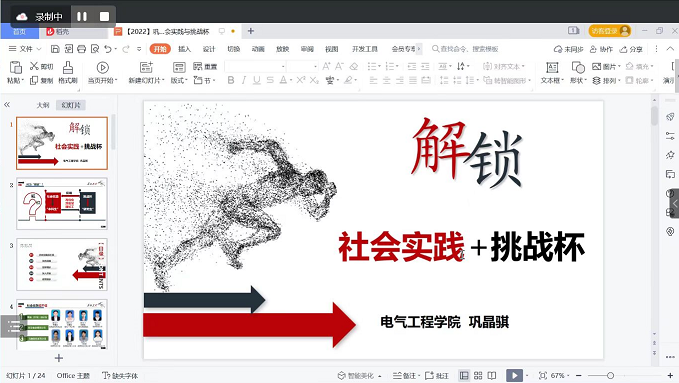
Task: Click the 分享 share button
Action: click(x=631, y=49)
